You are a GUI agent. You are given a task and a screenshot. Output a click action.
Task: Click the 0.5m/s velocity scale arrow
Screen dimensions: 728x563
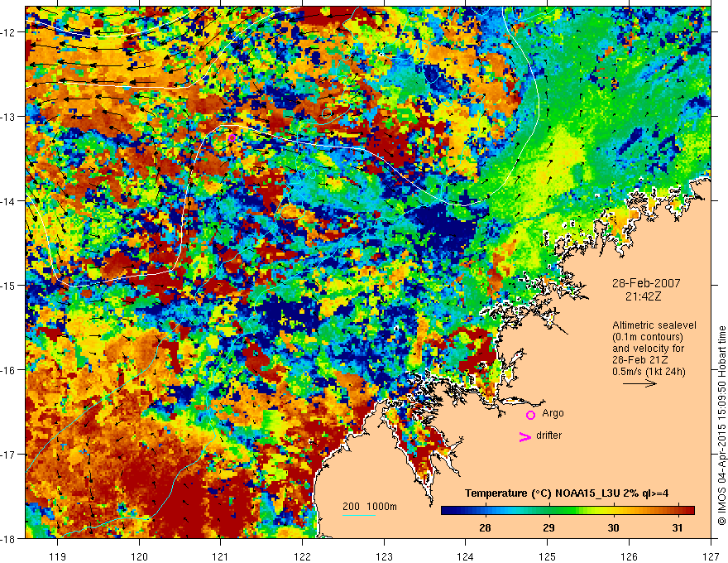coord(639,384)
